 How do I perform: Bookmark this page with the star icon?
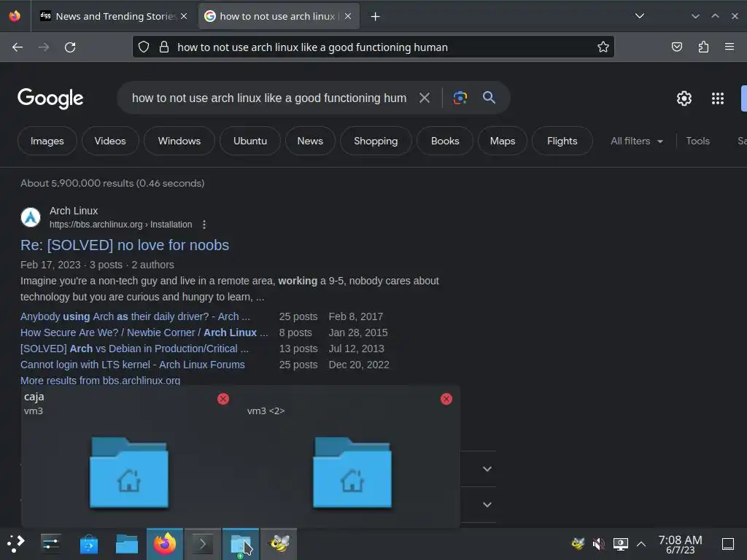pos(603,47)
